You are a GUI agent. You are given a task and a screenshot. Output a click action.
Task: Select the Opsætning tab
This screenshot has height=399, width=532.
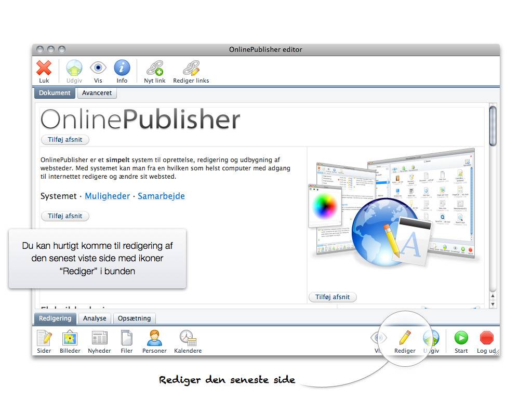coord(134,318)
